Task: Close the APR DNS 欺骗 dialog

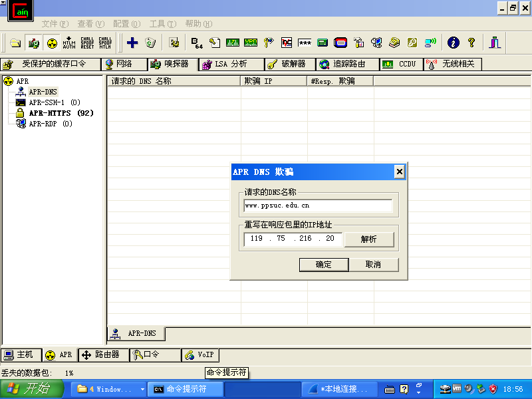Action: 400,172
